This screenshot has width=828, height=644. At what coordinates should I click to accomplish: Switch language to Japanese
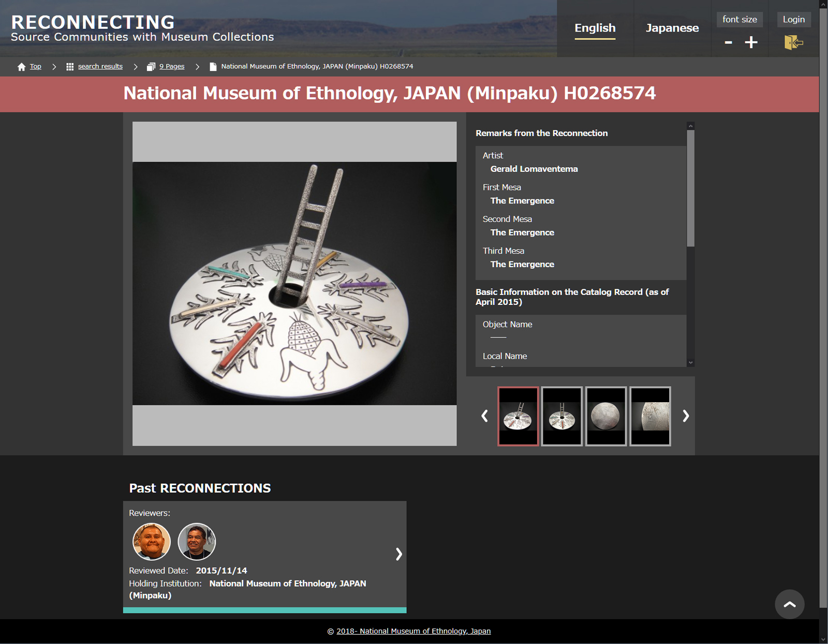tap(672, 28)
